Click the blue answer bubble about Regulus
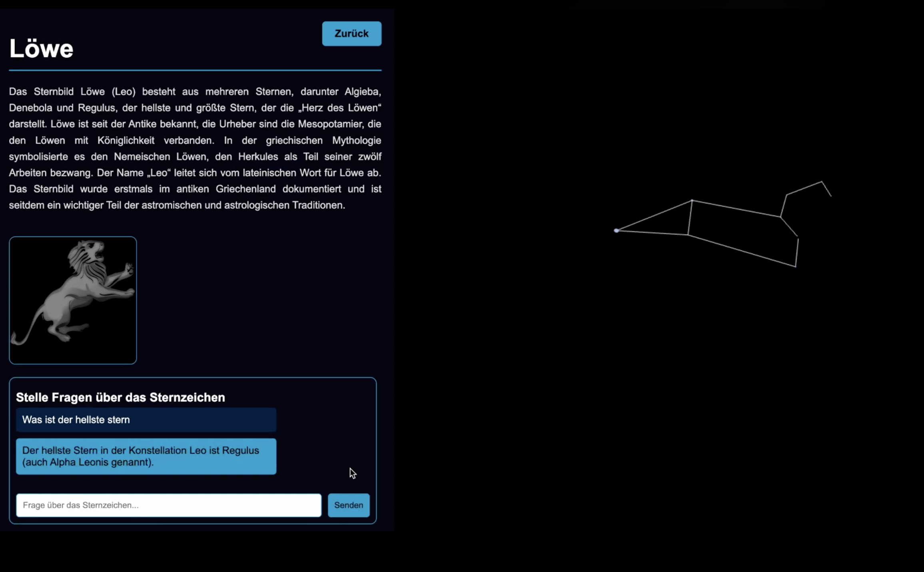Image resolution: width=924 pixels, height=572 pixels. [146, 456]
